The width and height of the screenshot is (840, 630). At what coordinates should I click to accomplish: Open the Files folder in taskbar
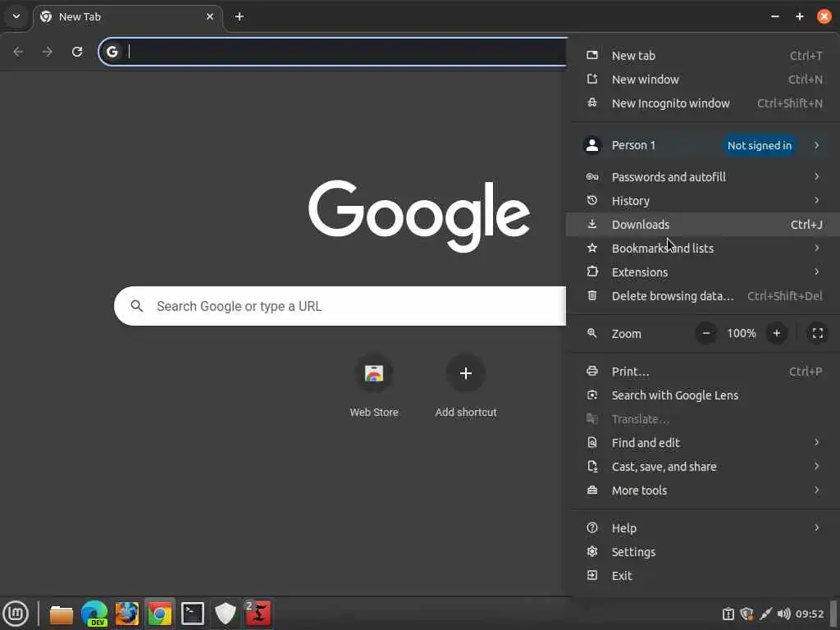click(x=61, y=614)
